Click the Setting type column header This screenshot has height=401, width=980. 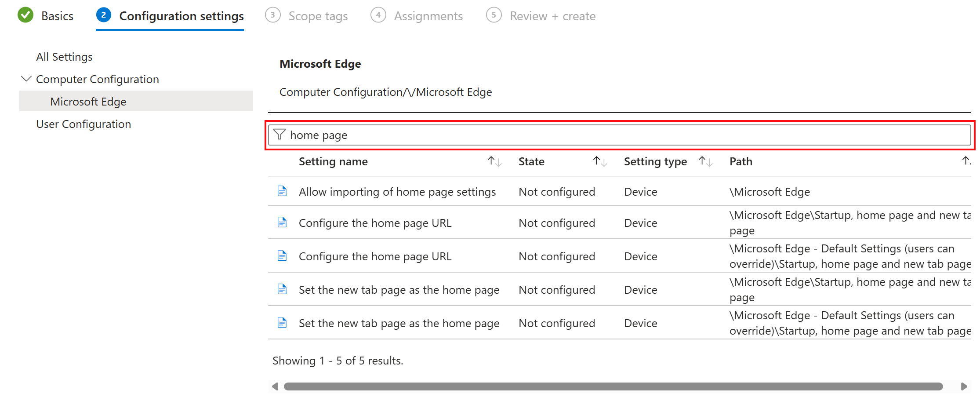coord(655,161)
